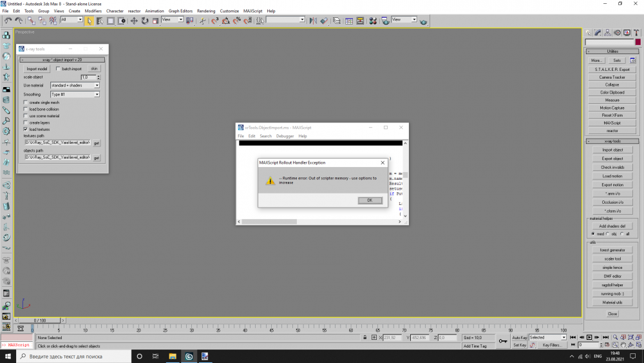Image resolution: width=644 pixels, height=363 pixels.
Task: Choose the Select and Scale tool
Action: pyautogui.click(x=155, y=21)
